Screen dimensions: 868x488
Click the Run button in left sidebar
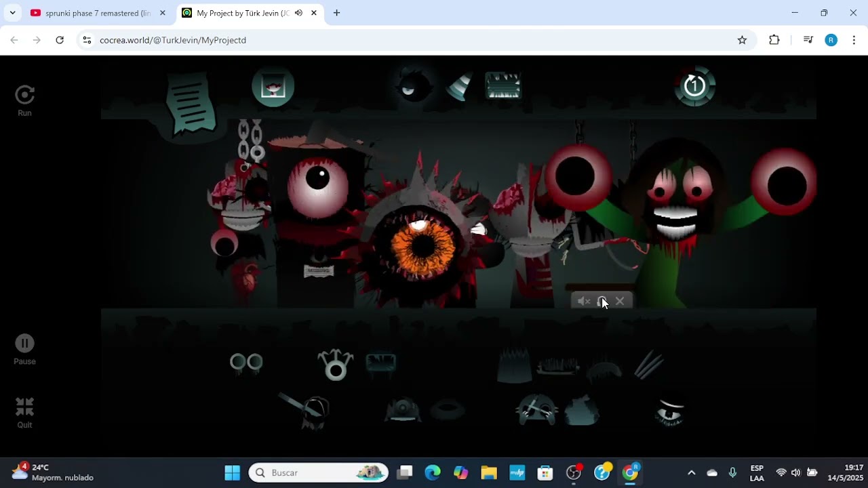coord(24,100)
